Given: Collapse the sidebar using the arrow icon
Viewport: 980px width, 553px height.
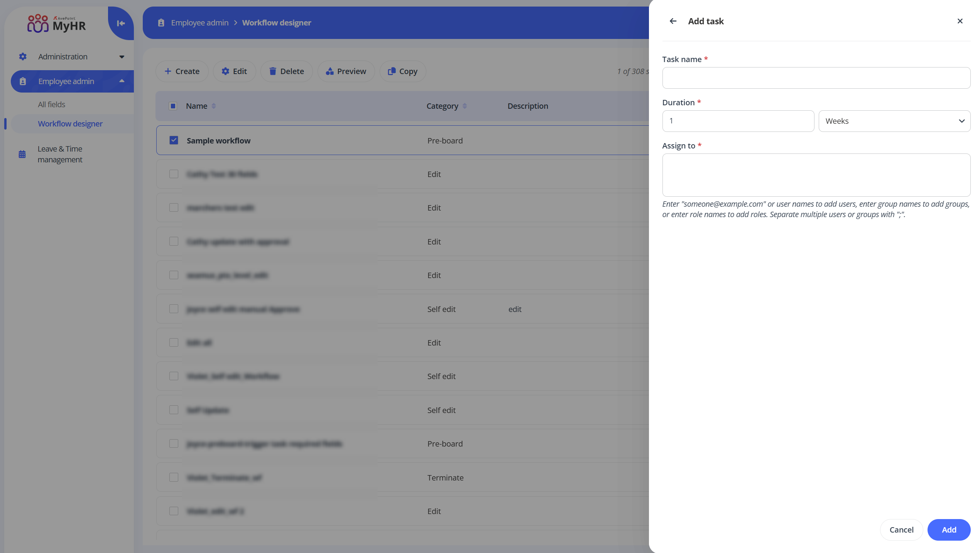Looking at the screenshot, I should (x=120, y=23).
